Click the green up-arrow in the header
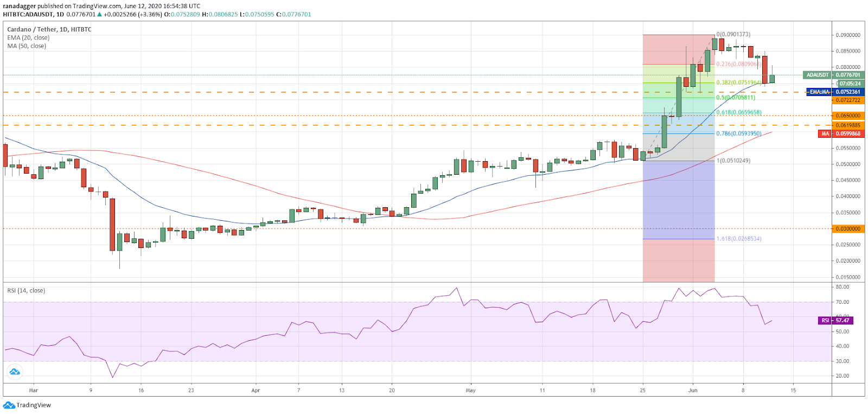The width and height of the screenshot is (868, 414). tap(100, 15)
